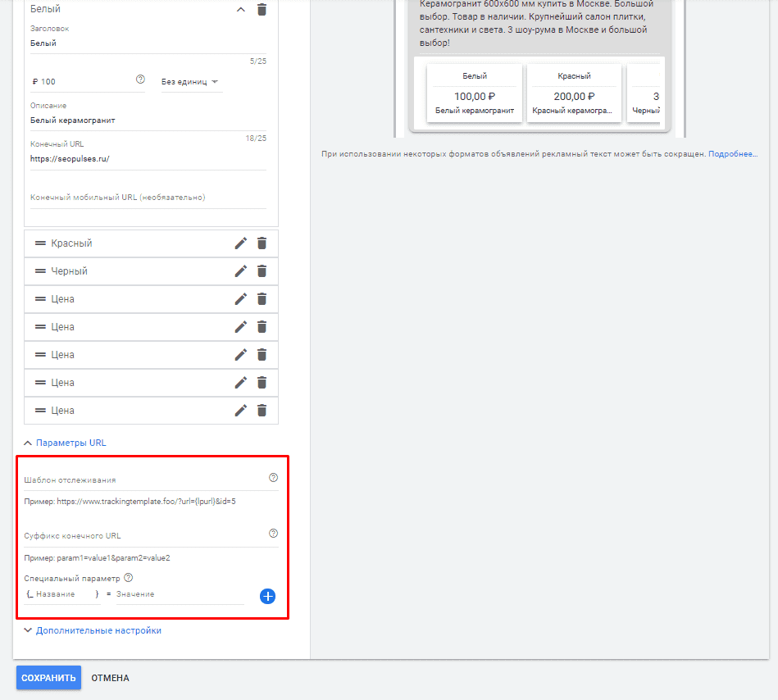
Task: Click the 18/25 character counter
Action: [256, 139]
